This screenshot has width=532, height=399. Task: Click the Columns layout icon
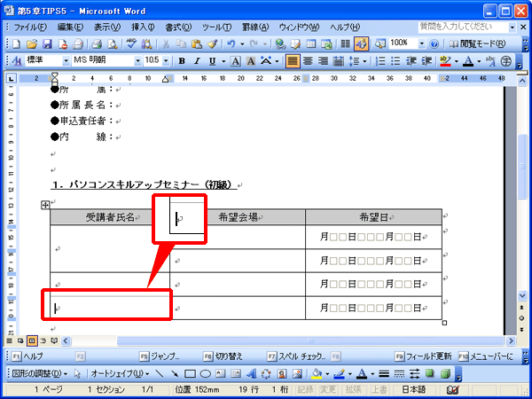tap(346, 44)
